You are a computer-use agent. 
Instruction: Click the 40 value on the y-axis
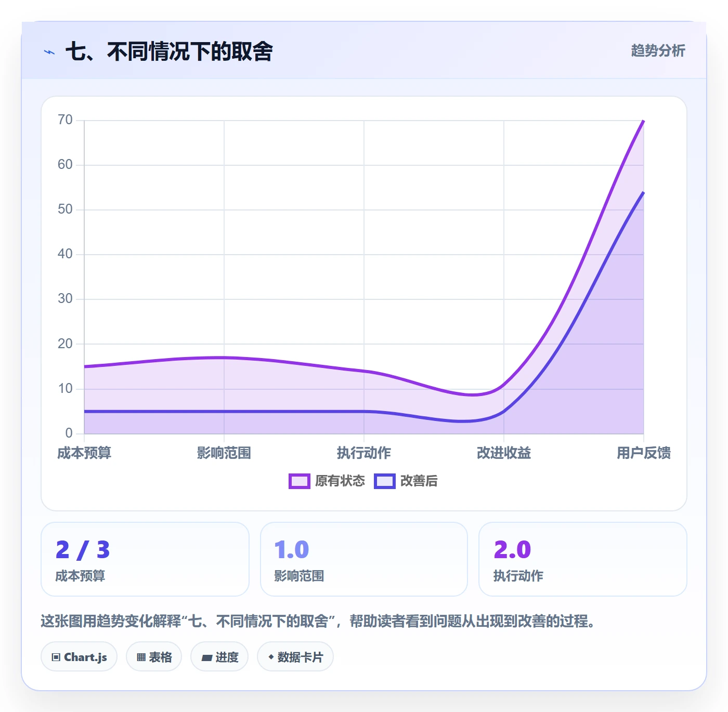click(65, 254)
